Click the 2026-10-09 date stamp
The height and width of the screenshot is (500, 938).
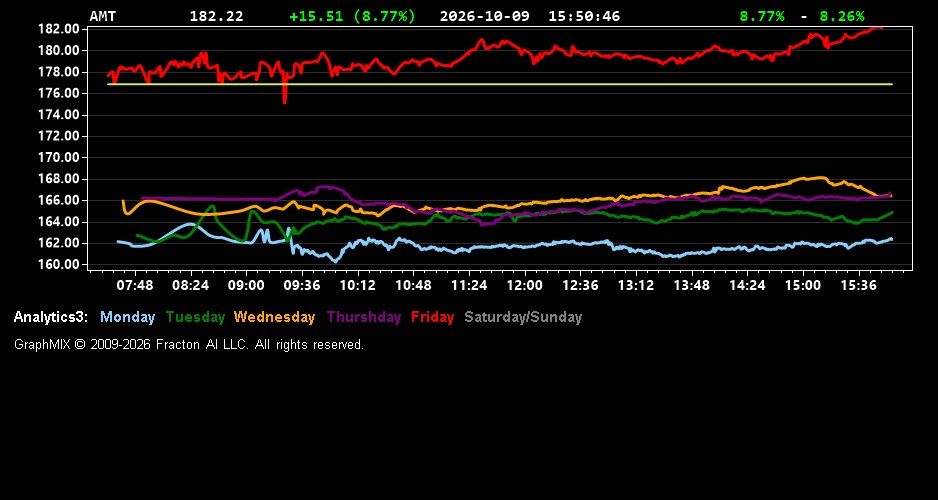click(485, 16)
